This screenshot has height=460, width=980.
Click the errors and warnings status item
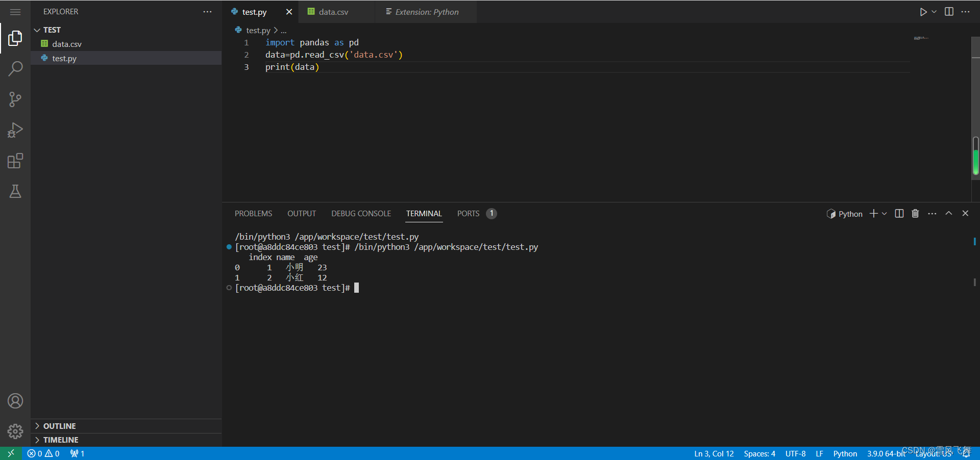tap(43, 453)
